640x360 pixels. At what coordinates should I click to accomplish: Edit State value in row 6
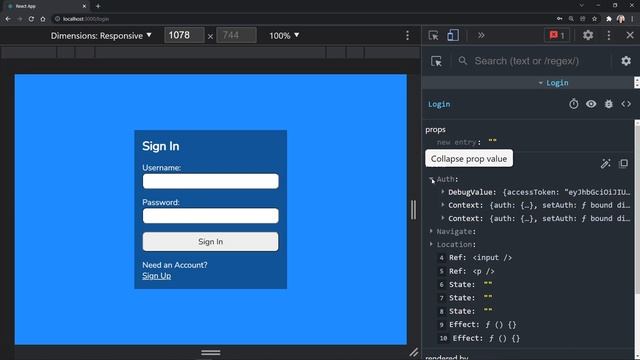tap(488, 284)
